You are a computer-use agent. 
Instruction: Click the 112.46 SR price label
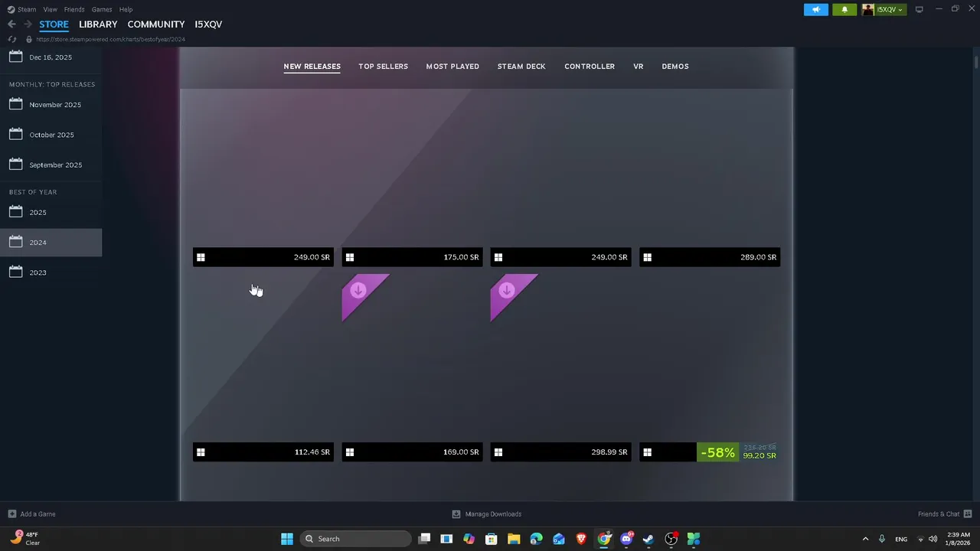click(x=312, y=452)
